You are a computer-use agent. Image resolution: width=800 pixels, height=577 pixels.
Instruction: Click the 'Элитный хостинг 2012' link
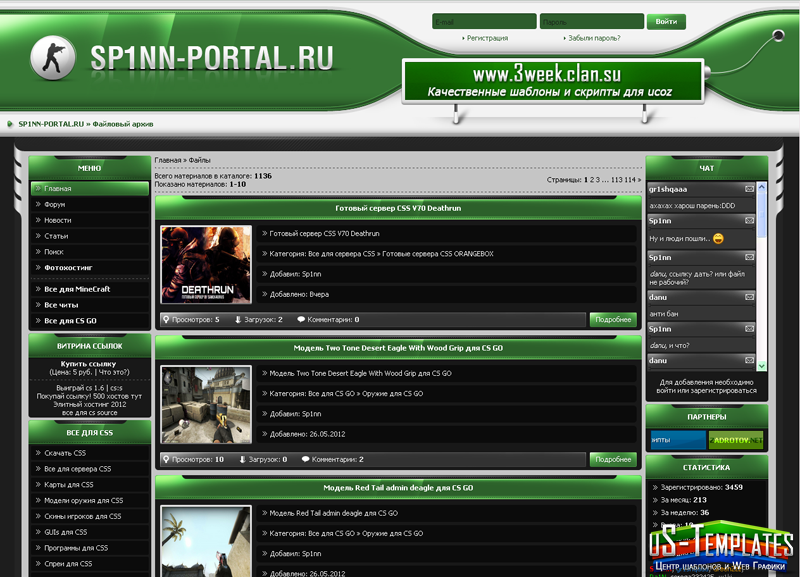click(90, 404)
